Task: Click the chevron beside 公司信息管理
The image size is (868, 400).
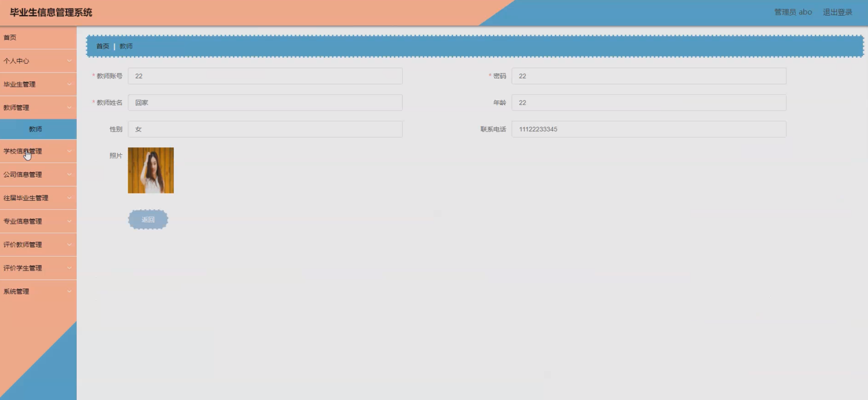Action: [69, 175]
